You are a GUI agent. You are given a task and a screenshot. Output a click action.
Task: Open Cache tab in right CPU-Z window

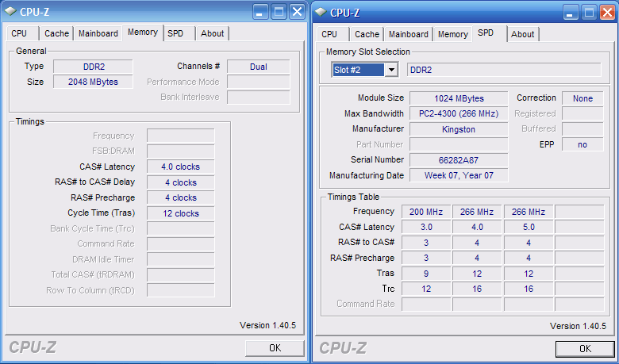[x=367, y=34]
